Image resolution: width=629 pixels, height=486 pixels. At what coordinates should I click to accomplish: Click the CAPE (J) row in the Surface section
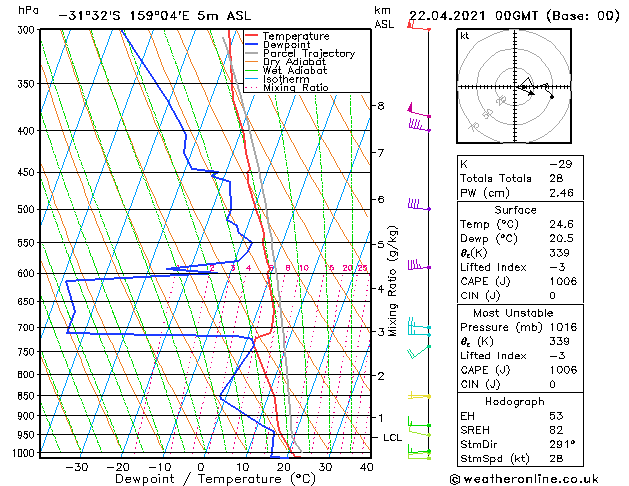[x=520, y=281]
